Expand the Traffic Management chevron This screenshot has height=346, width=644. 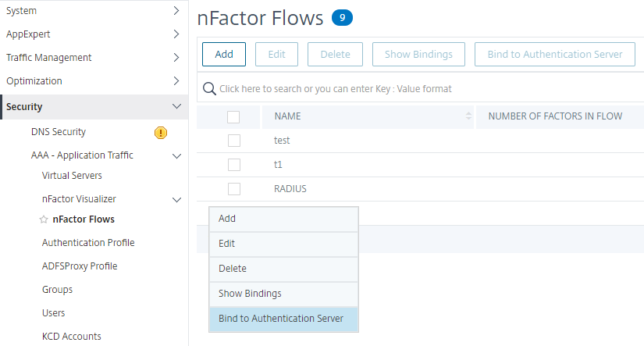click(176, 58)
